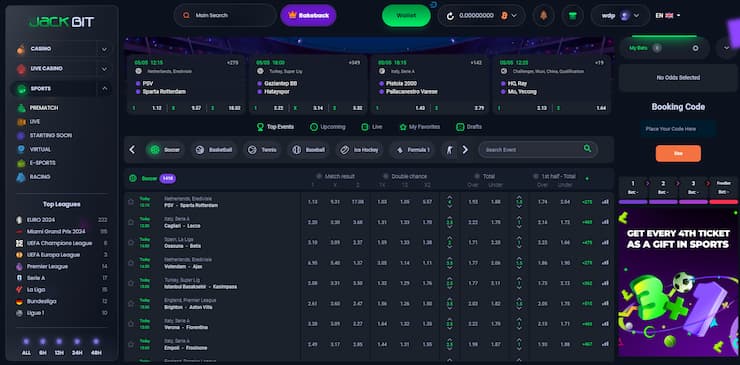Viewport: 740px width, 365px height.
Task: Open betslip settings gear icon
Action: (x=695, y=48)
